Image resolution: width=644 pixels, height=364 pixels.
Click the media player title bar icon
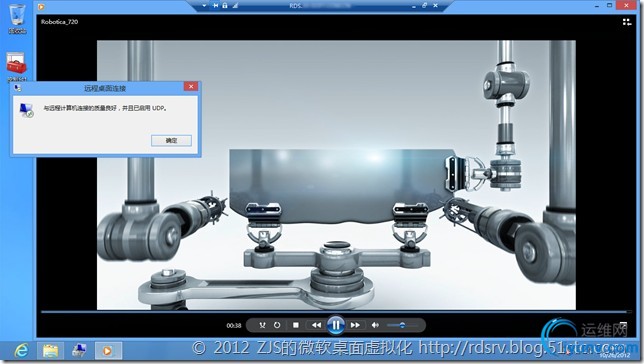41,7
